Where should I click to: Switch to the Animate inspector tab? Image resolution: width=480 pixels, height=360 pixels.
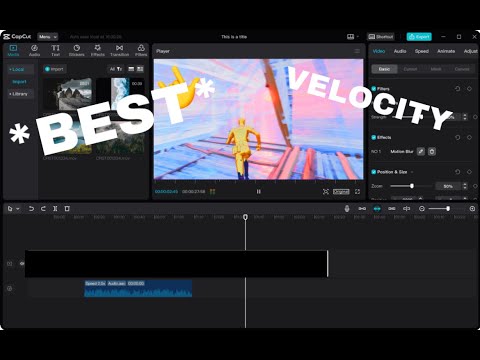[446, 51]
